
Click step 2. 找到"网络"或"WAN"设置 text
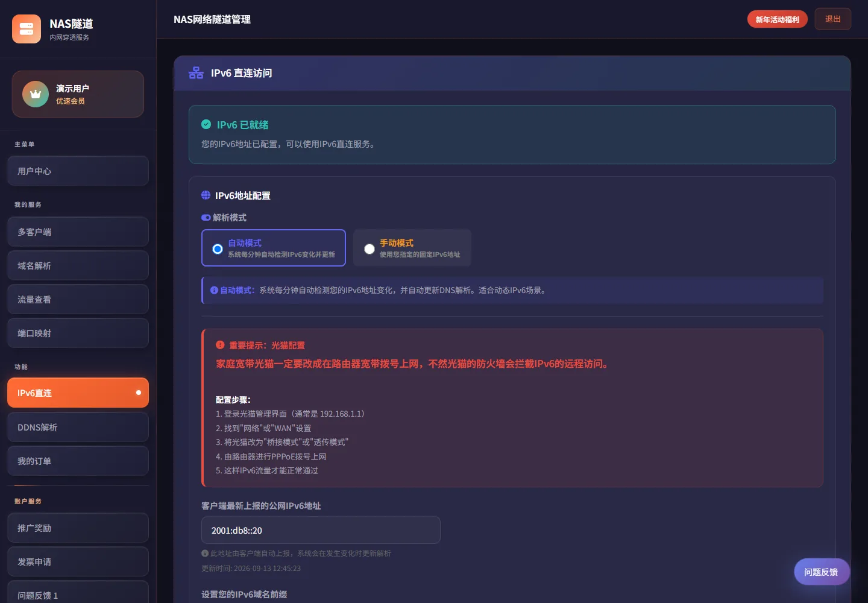263,428
